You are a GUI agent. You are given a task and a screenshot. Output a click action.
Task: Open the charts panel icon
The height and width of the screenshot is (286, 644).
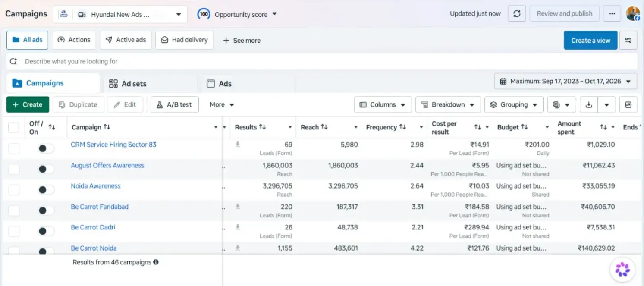pyautogui.click(x=628, y=105)
